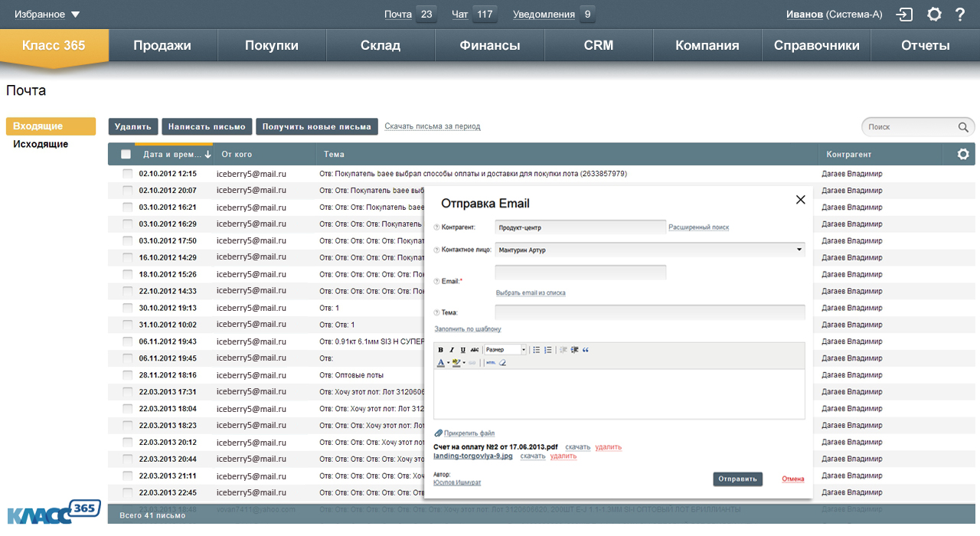Viewport: 980px width, 536px height.
Task: Expand the Контактное лицо dropdown
Action: pyautogui.click(x=799, y=250)
